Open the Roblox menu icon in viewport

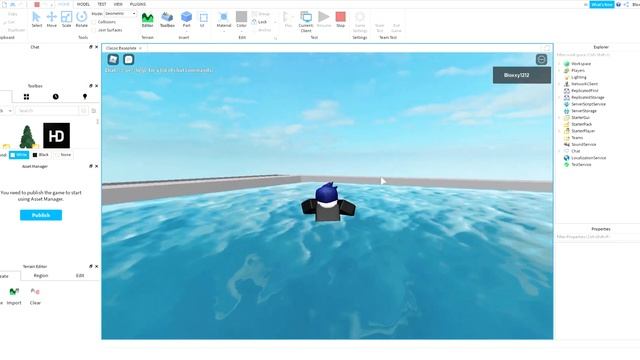[x=113, y=60]
